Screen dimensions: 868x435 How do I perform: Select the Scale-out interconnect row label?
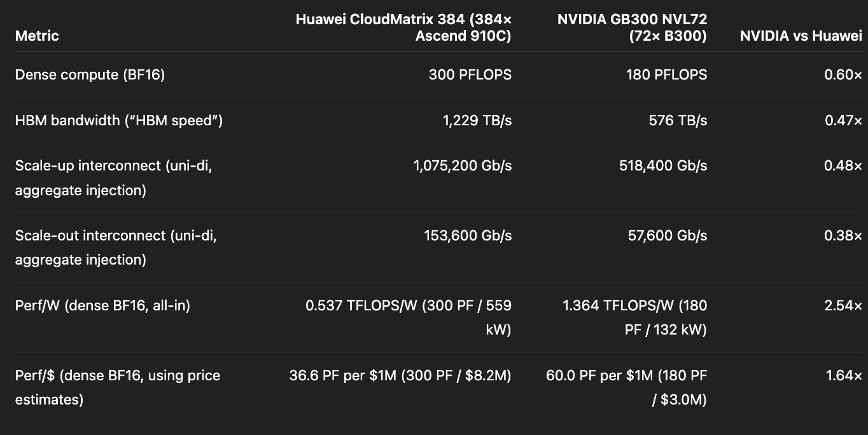point(116,247)
